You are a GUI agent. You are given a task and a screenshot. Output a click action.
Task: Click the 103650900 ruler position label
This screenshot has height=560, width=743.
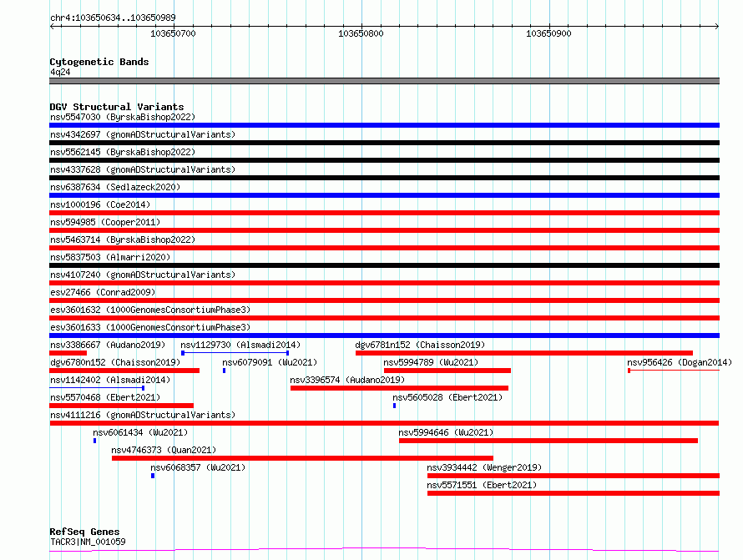coord(548,33)
